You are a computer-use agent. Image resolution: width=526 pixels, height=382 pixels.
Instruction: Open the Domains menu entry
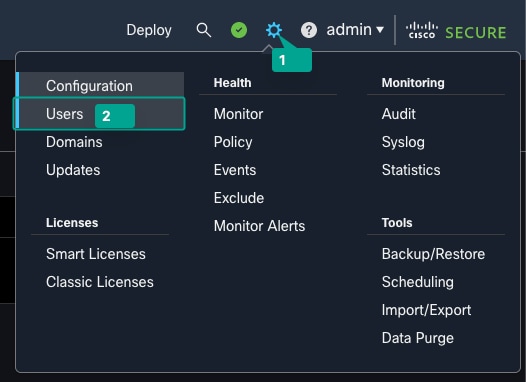(74, 142)
